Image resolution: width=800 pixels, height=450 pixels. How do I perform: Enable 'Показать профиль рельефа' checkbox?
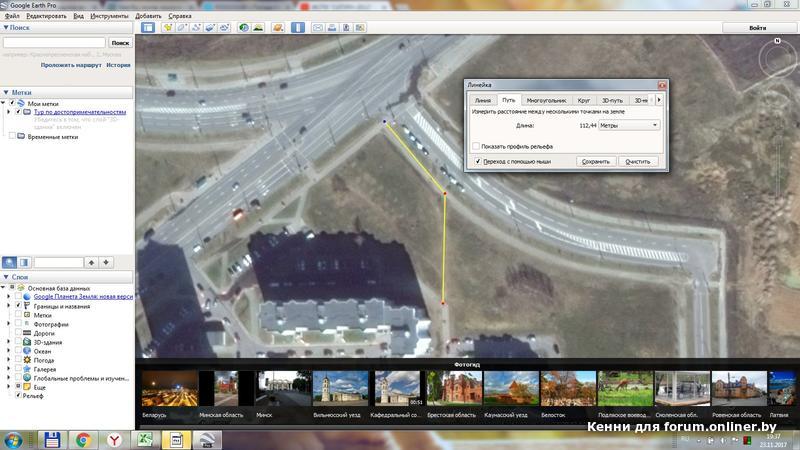pos(476,146)
